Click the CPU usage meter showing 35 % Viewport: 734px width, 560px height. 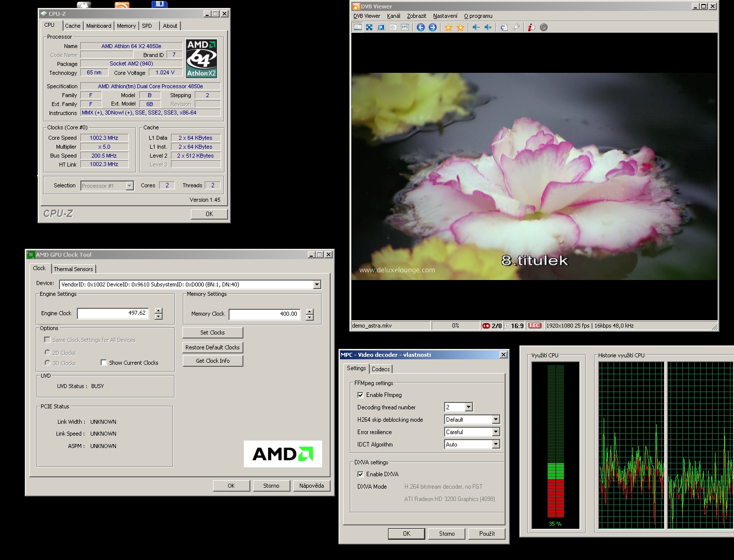pyautogui.click(x=556, y=445)
